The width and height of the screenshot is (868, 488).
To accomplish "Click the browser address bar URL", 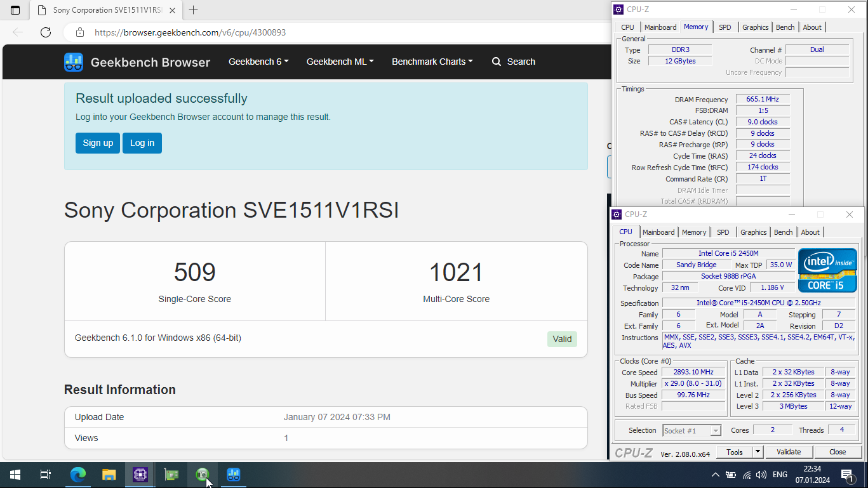I will (x=190, y=32).
